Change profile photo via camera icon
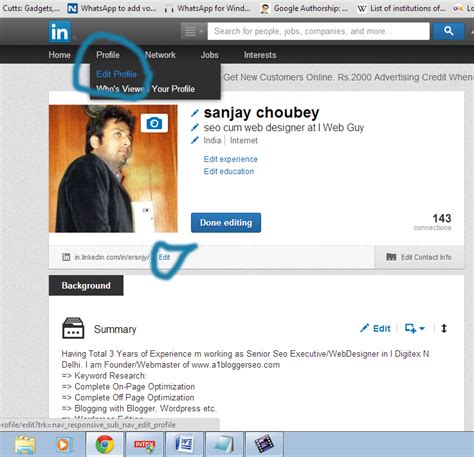The width and height of the screenshot is (474, 457). 154,123
